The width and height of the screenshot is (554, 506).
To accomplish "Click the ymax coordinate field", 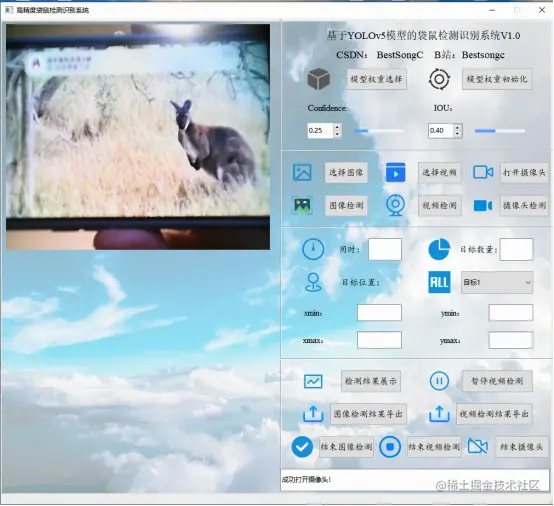I will (511, 340).
